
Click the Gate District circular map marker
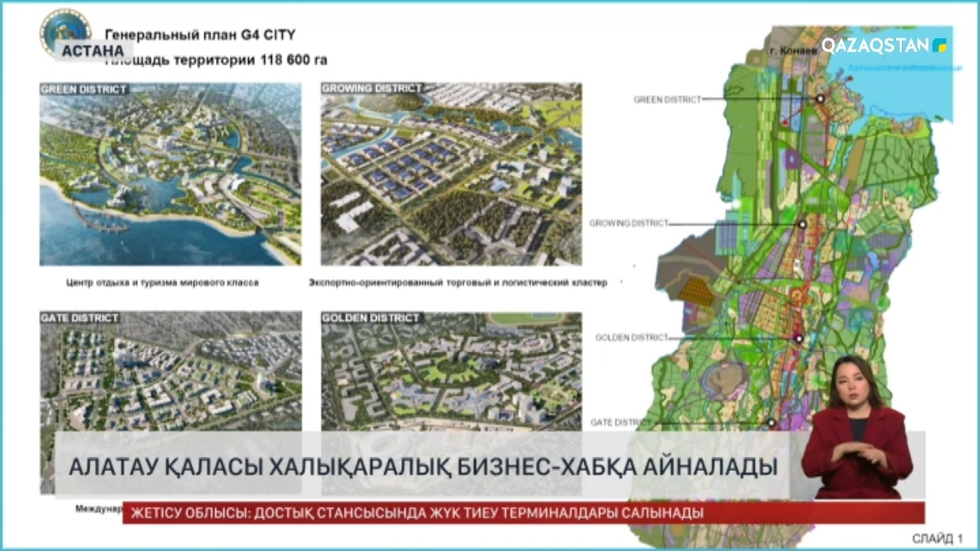(x=772, y=422)
